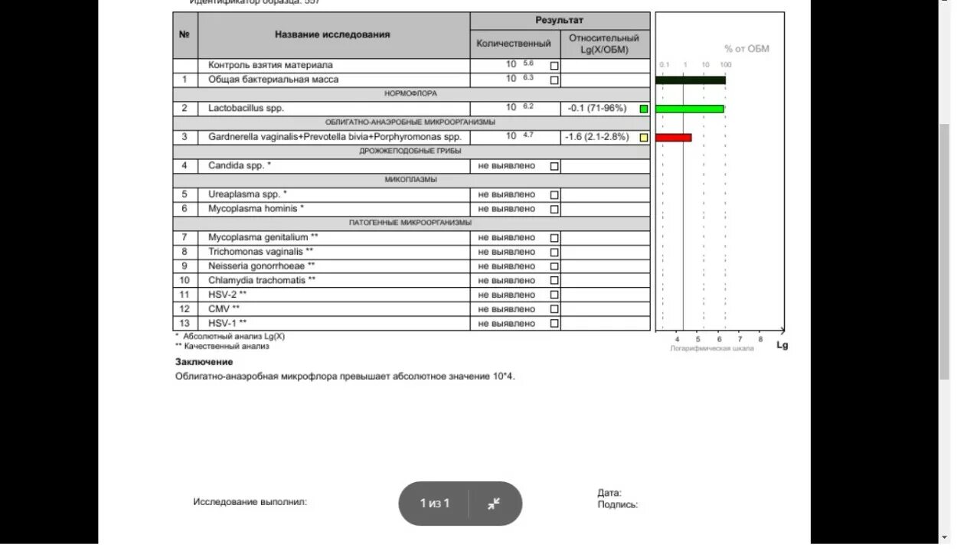This screenshot has height=551, width=980.
Task: Click the '№' column header
Action: tap(185, 34)
